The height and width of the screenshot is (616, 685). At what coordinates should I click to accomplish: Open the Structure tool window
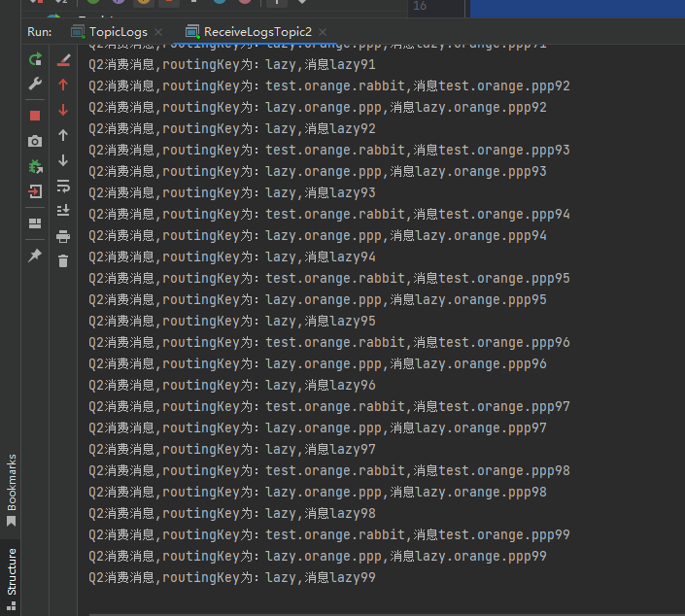coord(12,578)
